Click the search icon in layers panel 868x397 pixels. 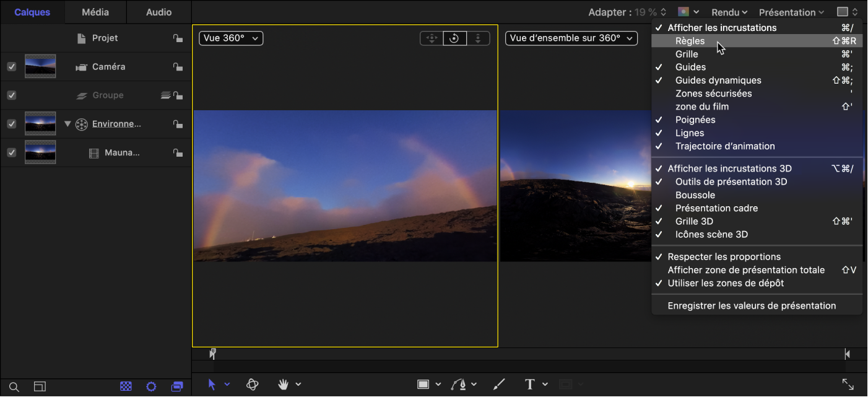pos(14,387)
